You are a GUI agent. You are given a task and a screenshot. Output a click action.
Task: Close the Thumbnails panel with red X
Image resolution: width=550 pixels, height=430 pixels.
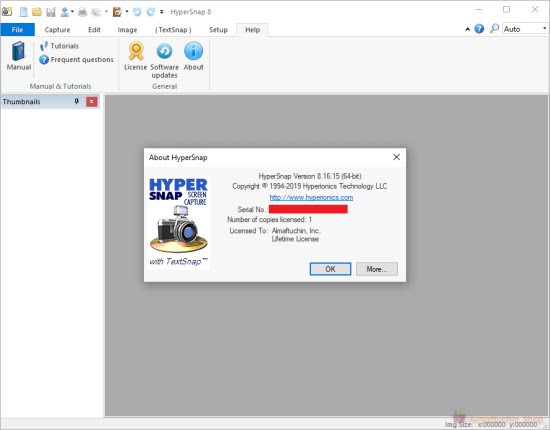click(92, 102)
